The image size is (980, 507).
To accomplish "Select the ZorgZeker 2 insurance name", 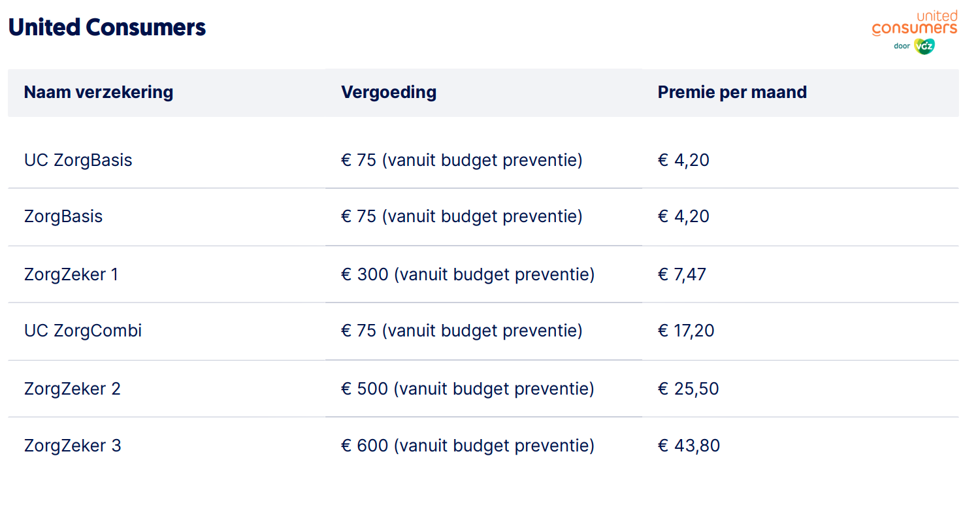I will pyautogui.click(x=73, y=389).
